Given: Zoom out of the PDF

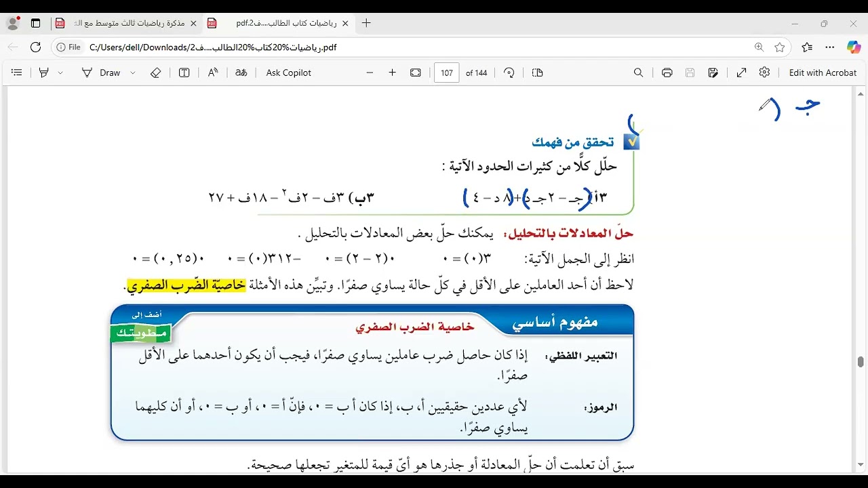Looking at the screenshot, I should point(370,73).
